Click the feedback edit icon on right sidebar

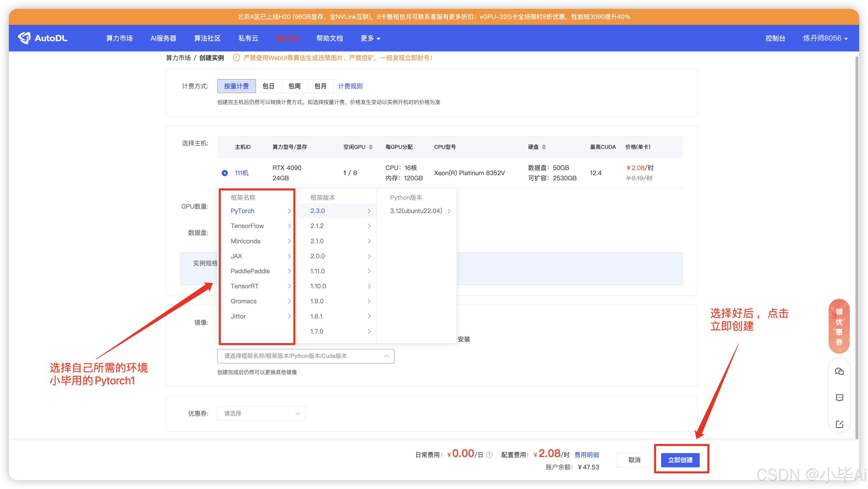point(839,424)
